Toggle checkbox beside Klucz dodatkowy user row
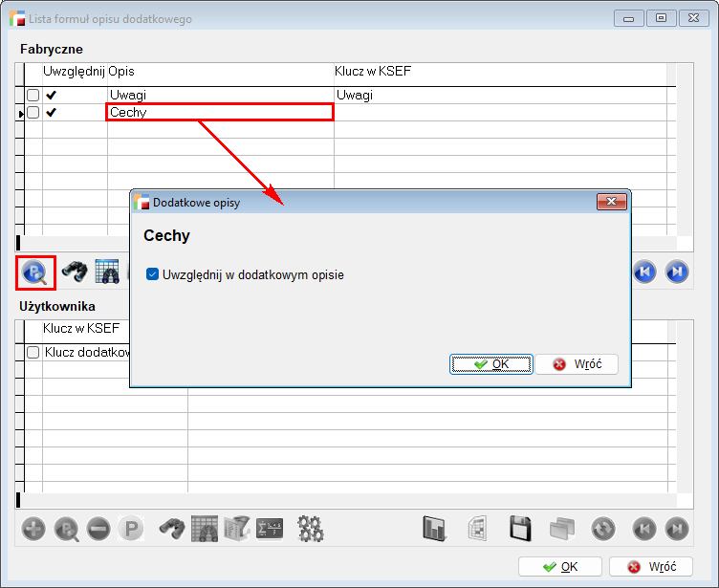Viewport: 719px width, 588px height. [x=33, y=353]
